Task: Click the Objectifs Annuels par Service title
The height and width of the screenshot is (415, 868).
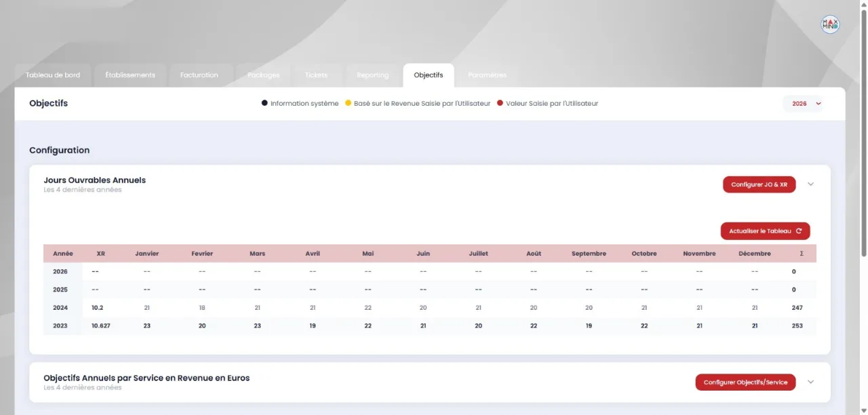Action: (x=146, y=378)
